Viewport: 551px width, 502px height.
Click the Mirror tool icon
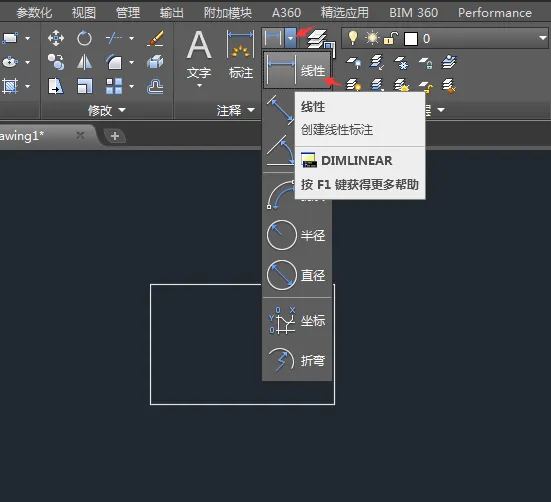pos(84,62)
